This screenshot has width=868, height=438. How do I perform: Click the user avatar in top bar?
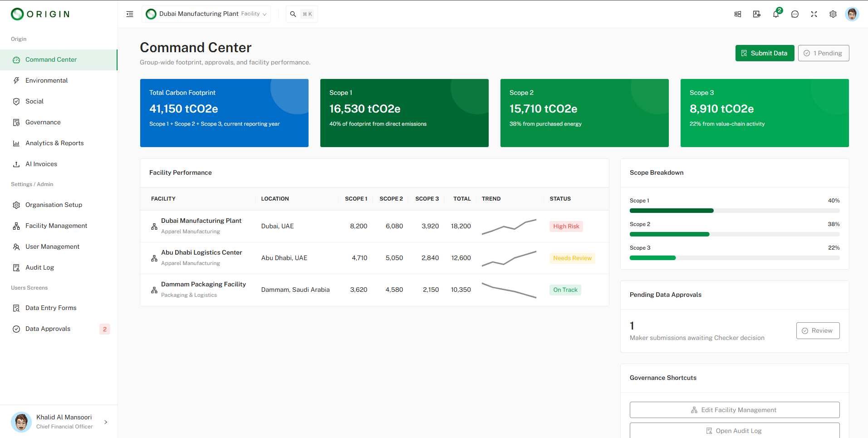[852, 14]
